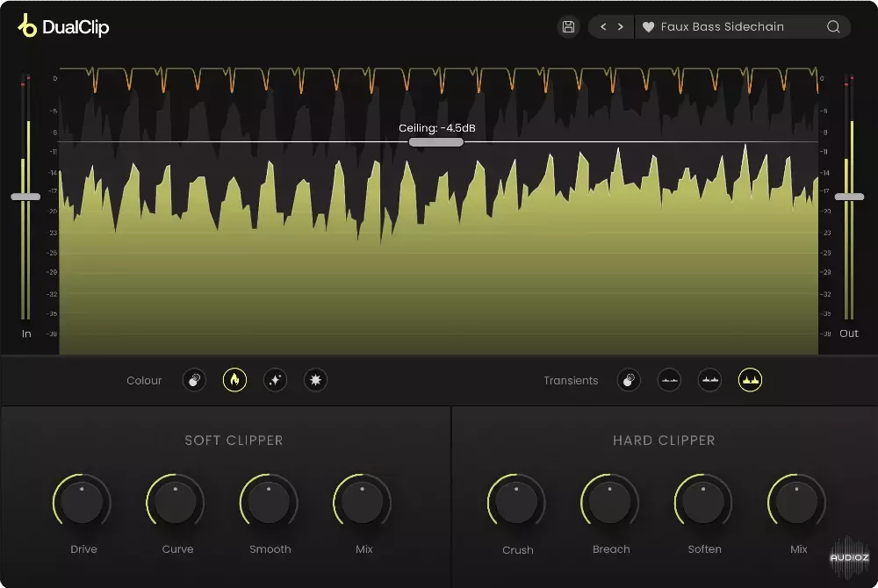Select the starburst Colour mode
878x588 pixels.
click(x=315, y=380)
